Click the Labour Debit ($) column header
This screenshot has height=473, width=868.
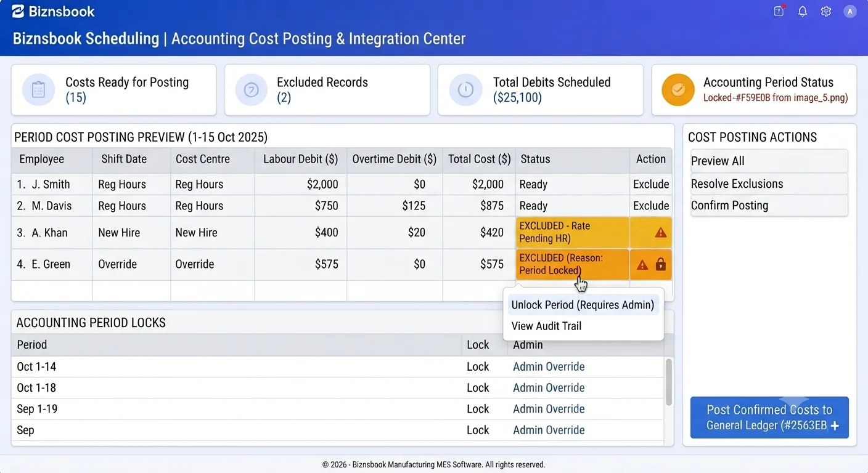click(300, 159)
